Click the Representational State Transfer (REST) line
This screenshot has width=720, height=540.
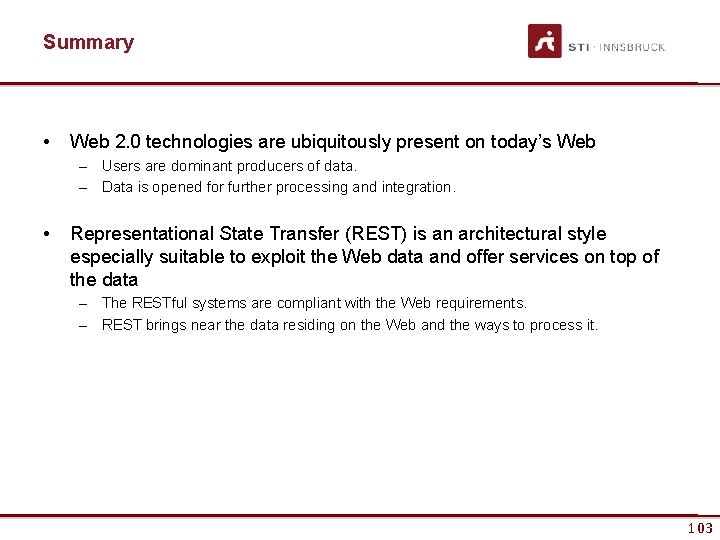tap(338, 234)
